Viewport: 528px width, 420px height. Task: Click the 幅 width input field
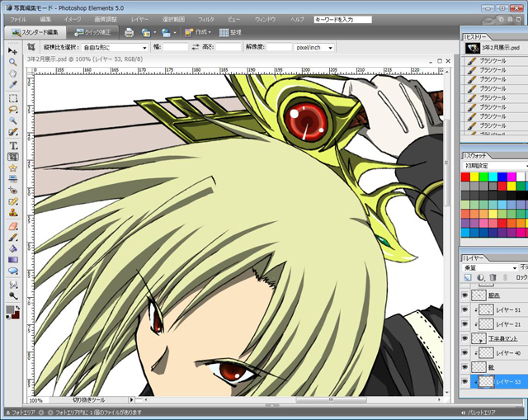coord(175,47)
